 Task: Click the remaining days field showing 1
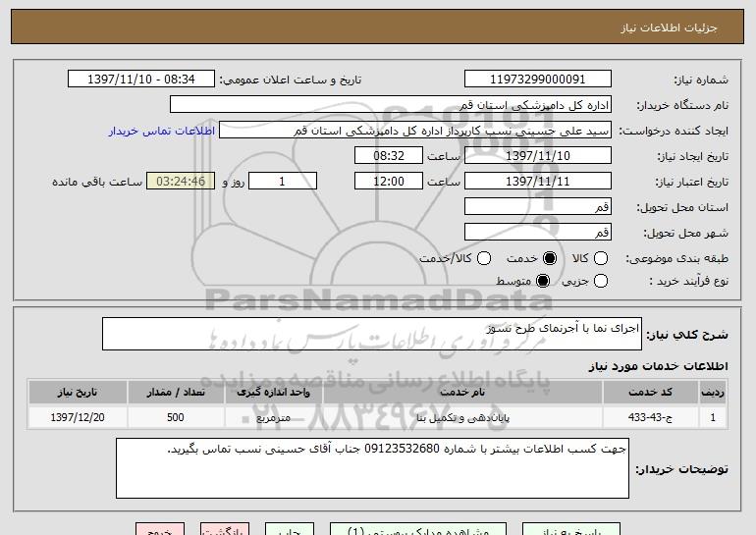tap(283, 182)
